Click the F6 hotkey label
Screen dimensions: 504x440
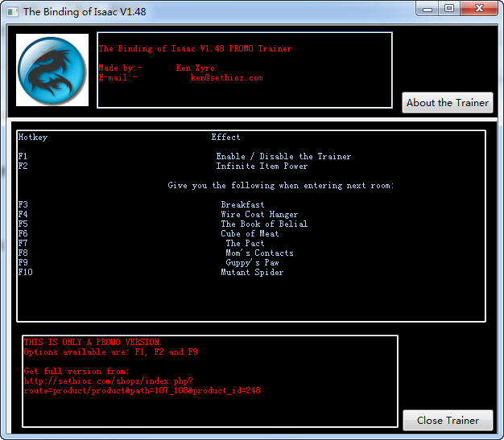point(23,233)
